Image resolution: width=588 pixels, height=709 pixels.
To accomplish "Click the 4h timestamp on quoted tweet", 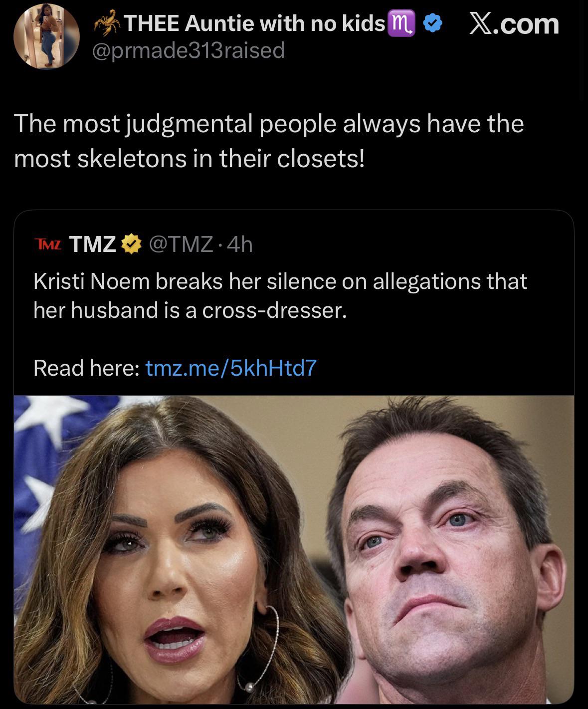I will click(240, 244).
